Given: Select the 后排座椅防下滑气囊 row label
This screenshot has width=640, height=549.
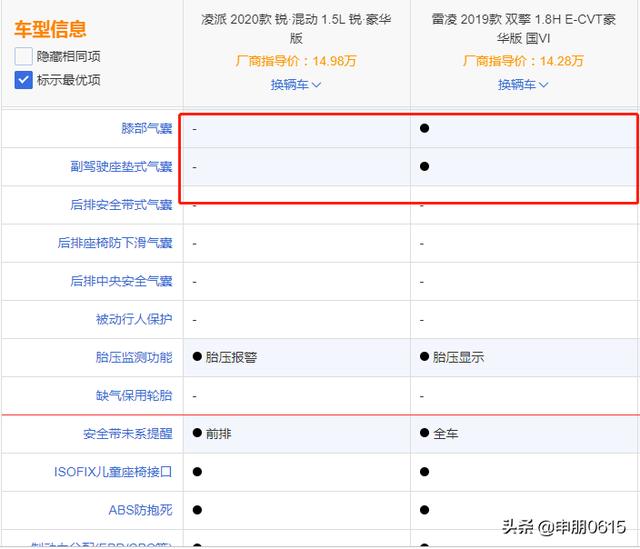Looking at the screenshot, I should pyautogui.click(x=115, y=243).
